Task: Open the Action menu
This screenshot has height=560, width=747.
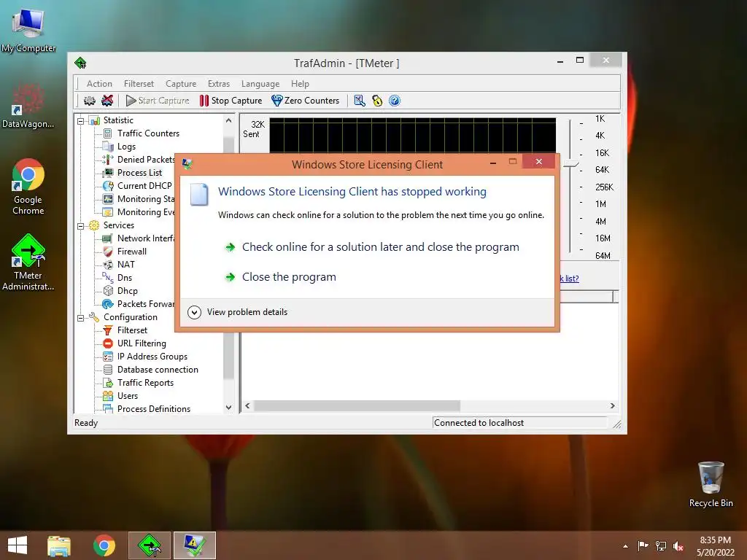Action: (99, 84)
